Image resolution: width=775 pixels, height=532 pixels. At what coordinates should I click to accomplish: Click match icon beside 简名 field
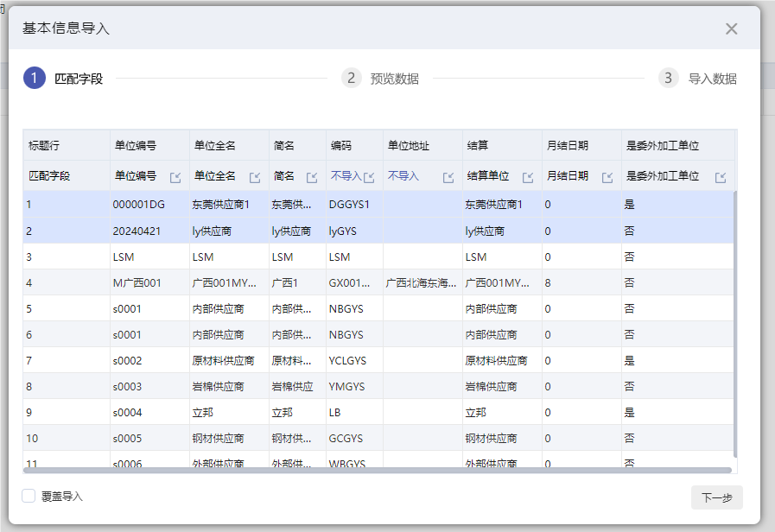[312, 177]
